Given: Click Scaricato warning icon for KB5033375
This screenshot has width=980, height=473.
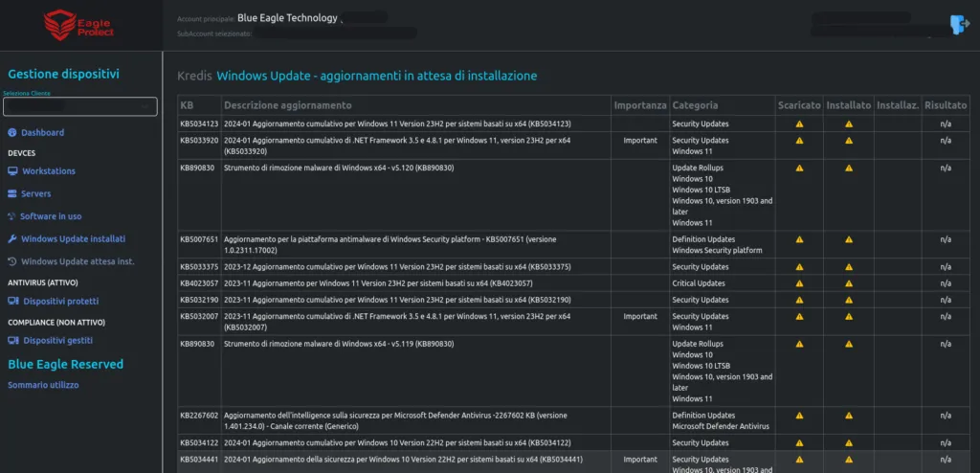Looking at the screenshot, I should (799, 266).
